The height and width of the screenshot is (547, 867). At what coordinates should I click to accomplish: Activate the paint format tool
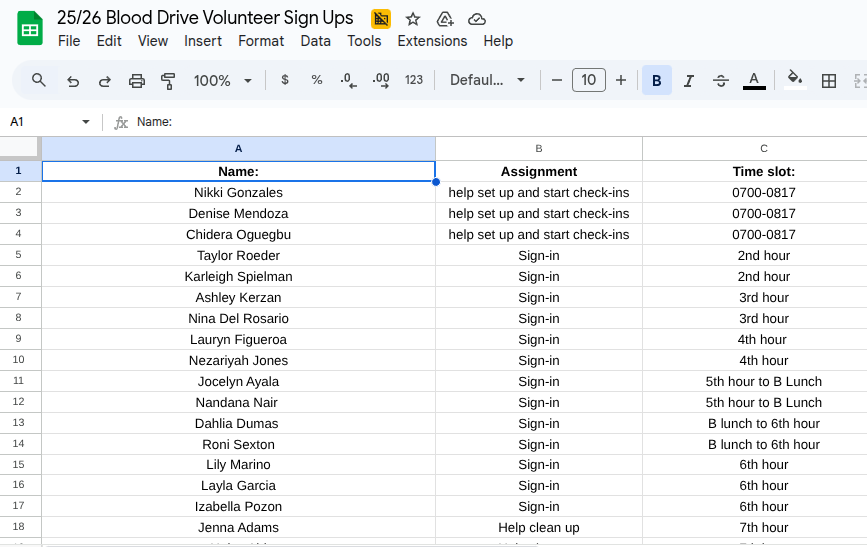coord(168,80)
